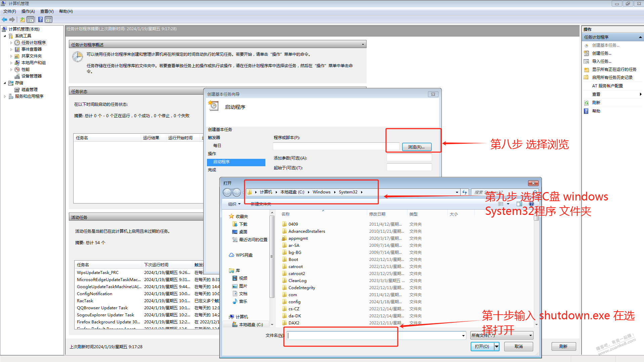Click 创建任务... in the actions pane

(602, 53)
